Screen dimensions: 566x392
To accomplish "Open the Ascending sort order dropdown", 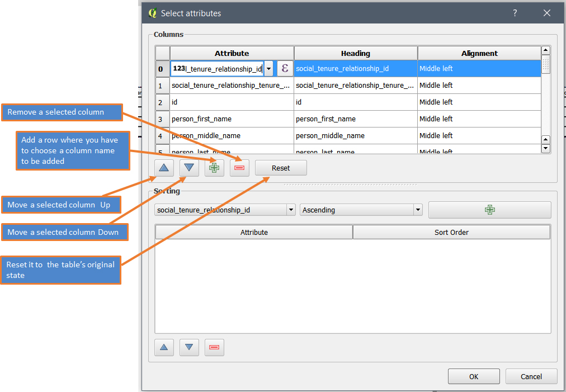I will (361, 210).
